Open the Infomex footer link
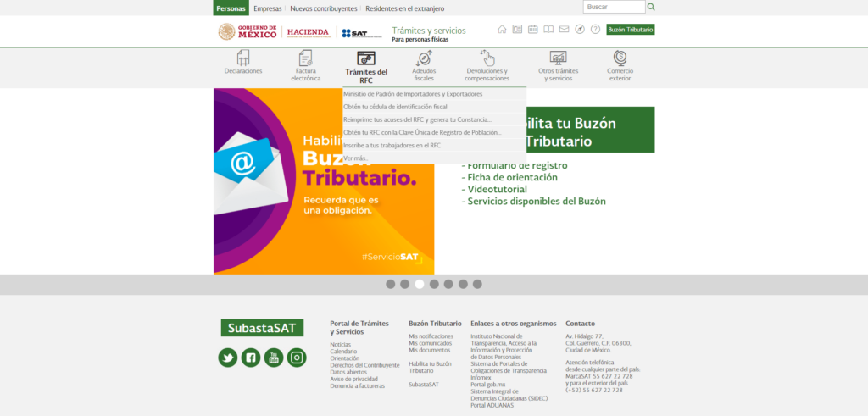The image size is (868, 416). (x=481, y=377)
